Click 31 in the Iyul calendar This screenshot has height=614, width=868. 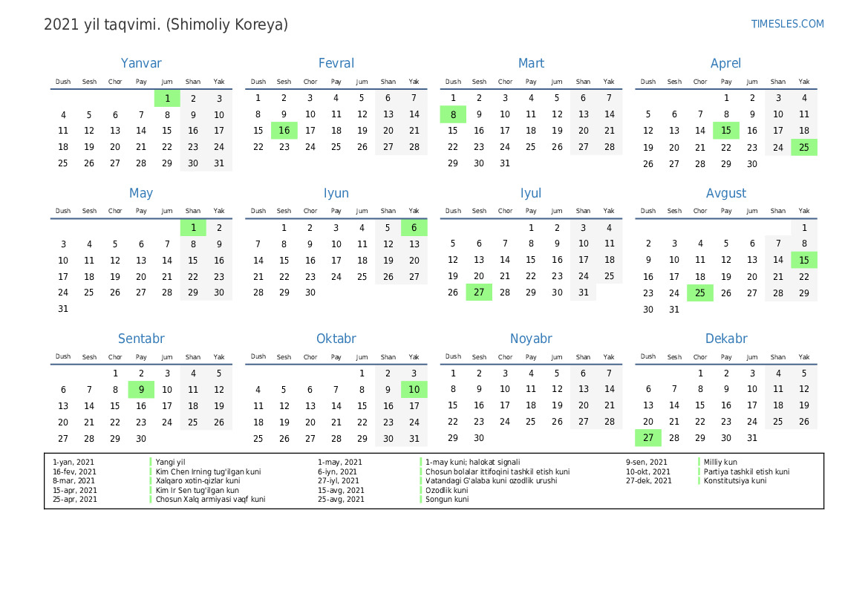coord(583,293)
